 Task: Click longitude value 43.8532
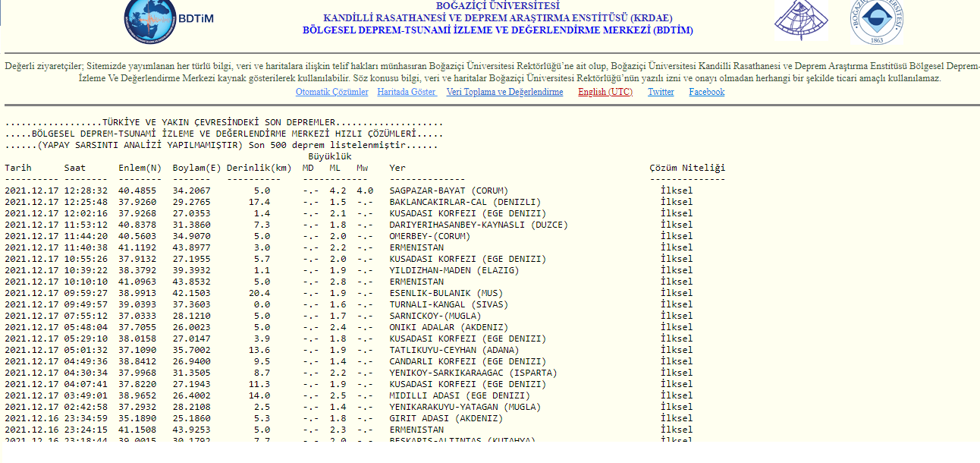coord(192,282)
